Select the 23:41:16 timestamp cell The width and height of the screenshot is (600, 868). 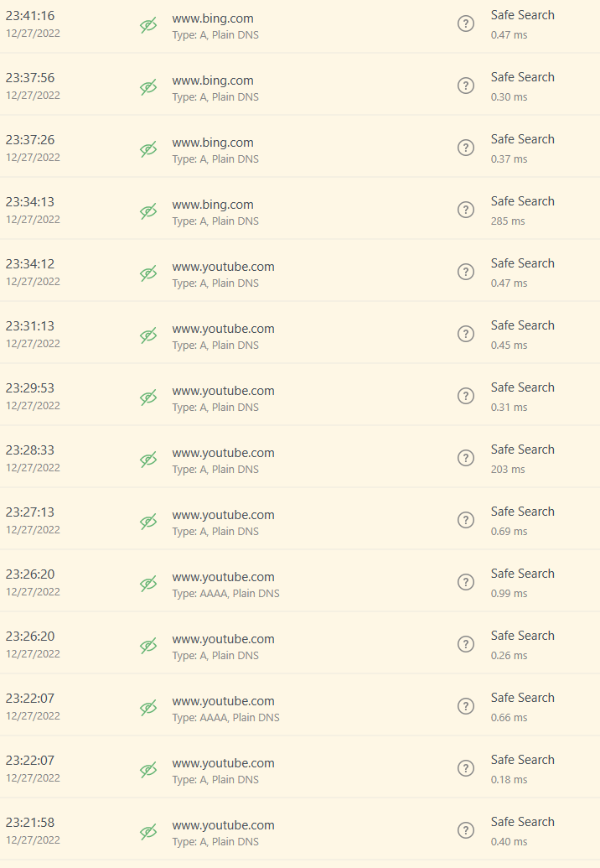33,23
